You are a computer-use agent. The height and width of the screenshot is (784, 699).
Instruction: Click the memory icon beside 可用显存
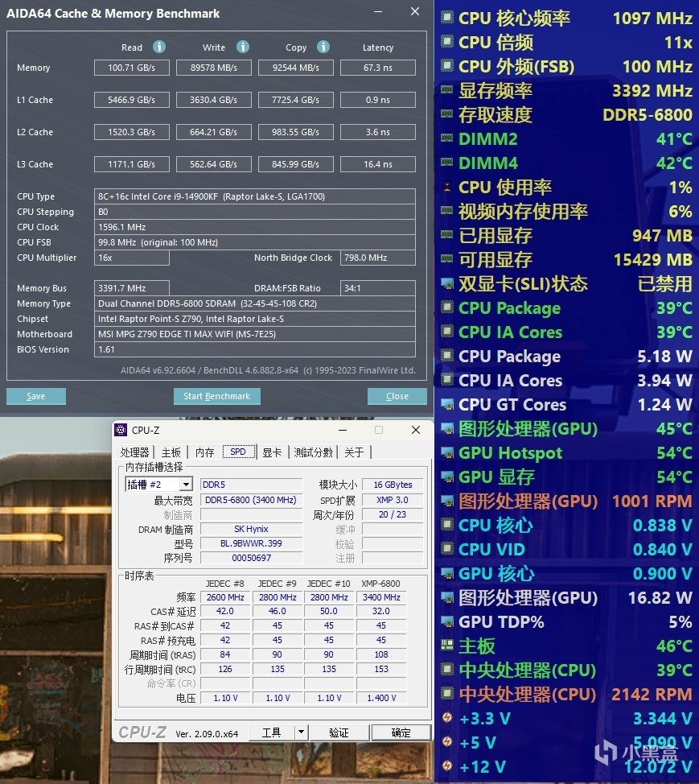[446, 259]
